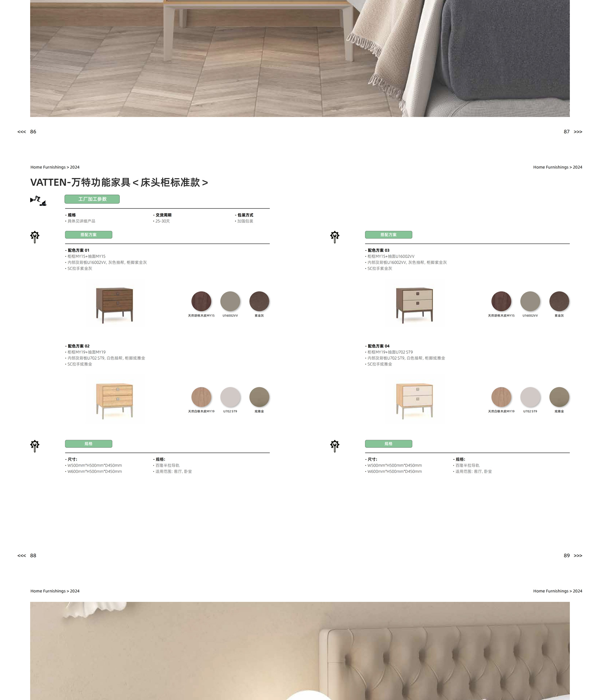600x700 pixels.
Task: Click the 工厂加工参数 green button
Action: click(92, 199)
